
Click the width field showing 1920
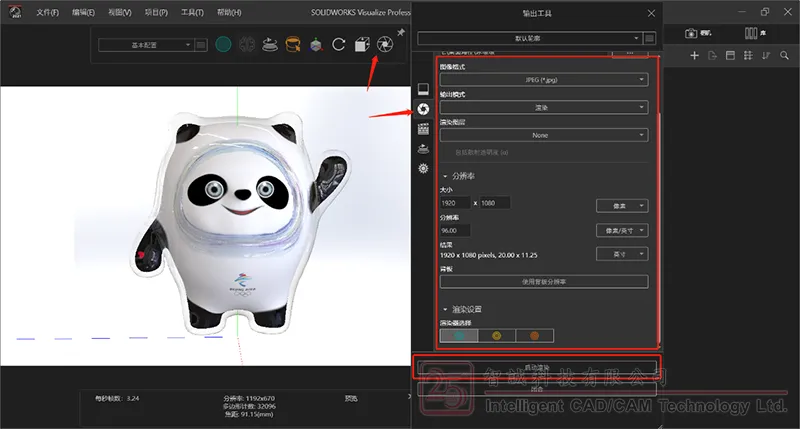pos(455,203)
